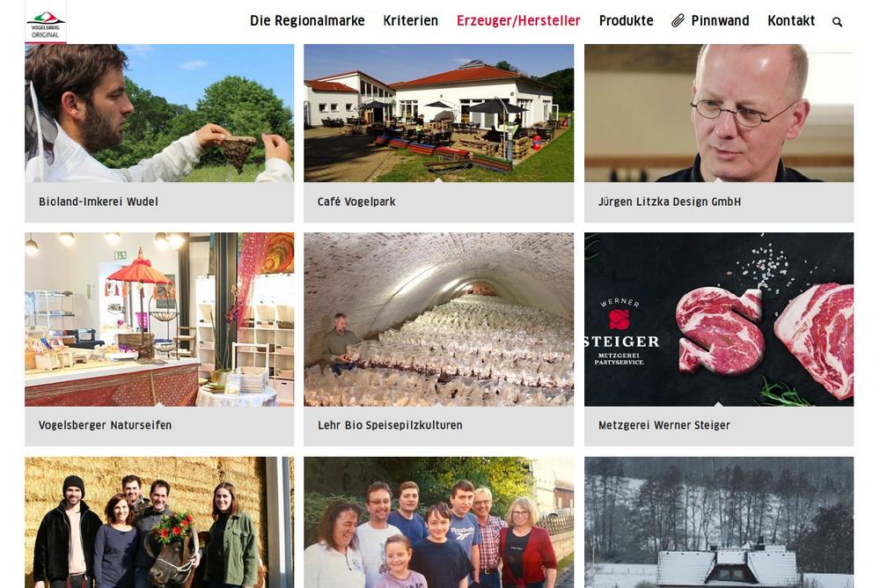Open the Vogelsberger Naturseifen title link
Screen dimensions: 880x588
(105, 425)
